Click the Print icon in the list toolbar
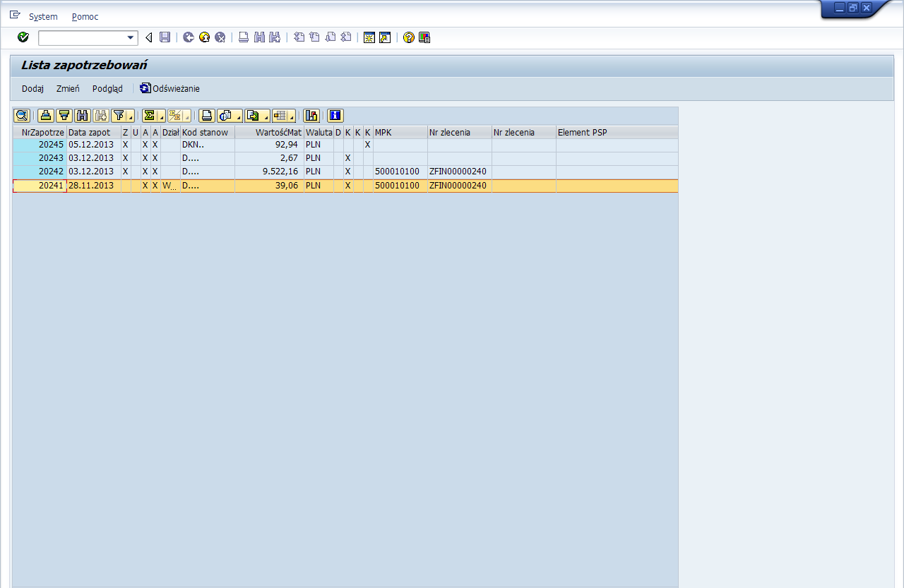Viewport: 904px width, 588px height. pyautogui.click(x=207, y=116)
